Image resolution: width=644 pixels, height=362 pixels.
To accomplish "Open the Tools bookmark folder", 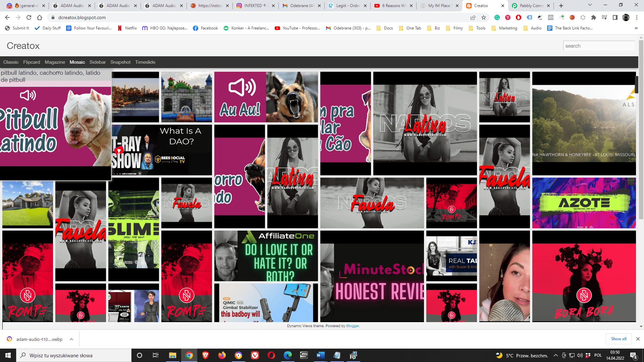I will [x=477, y=28].
